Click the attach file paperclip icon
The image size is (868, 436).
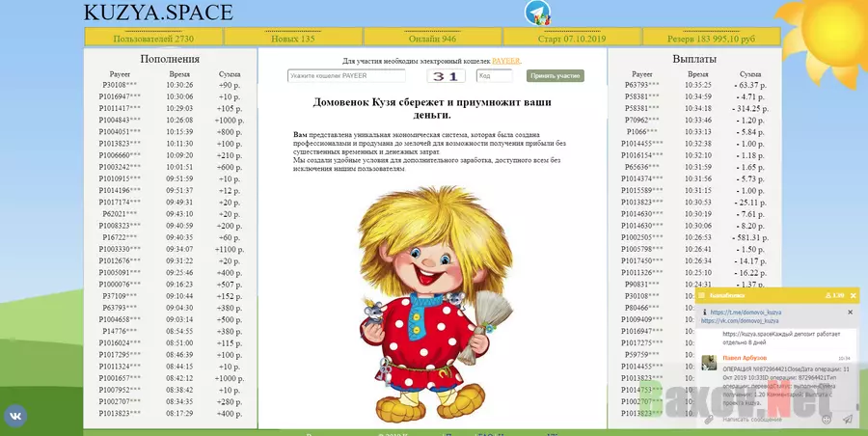coord(708,420)
